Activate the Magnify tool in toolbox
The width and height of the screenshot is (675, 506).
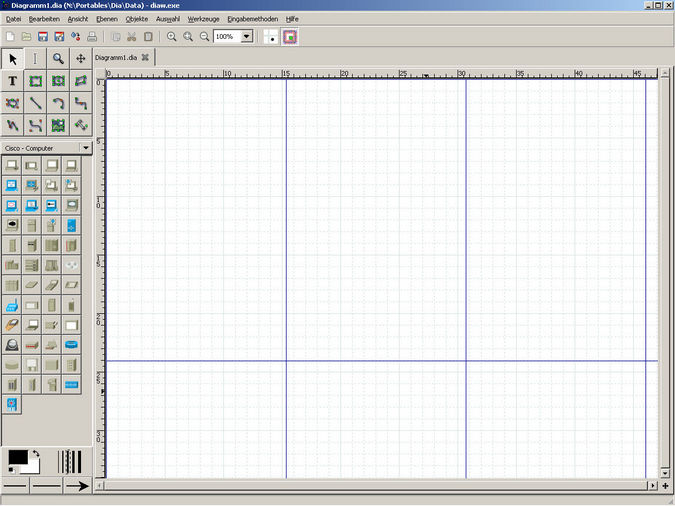point(58,59)
